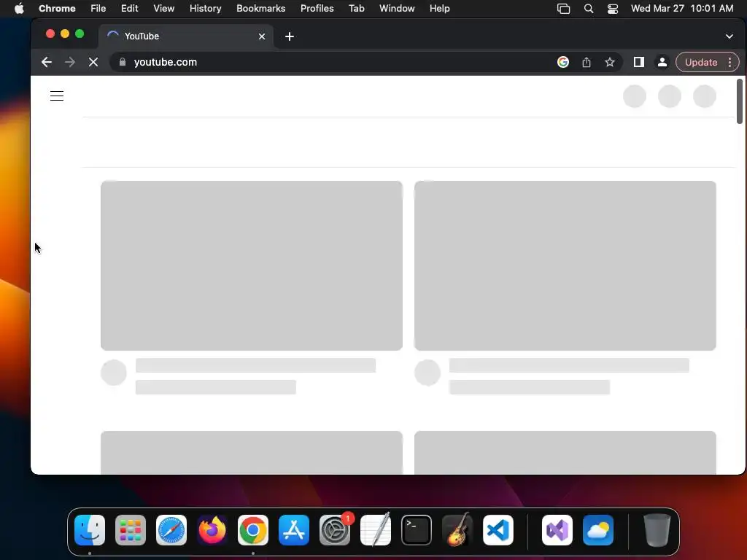The image size is (747, 560).
Task: Open the Bookmarks menu
Action: tap(260, 8)
